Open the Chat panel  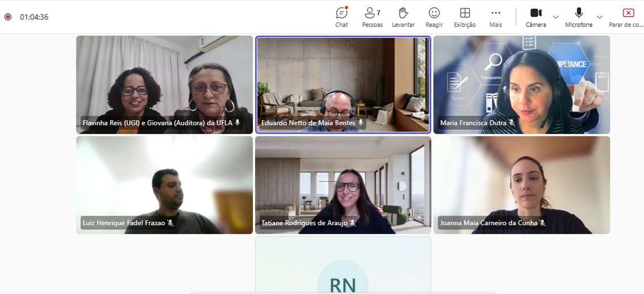342,17
